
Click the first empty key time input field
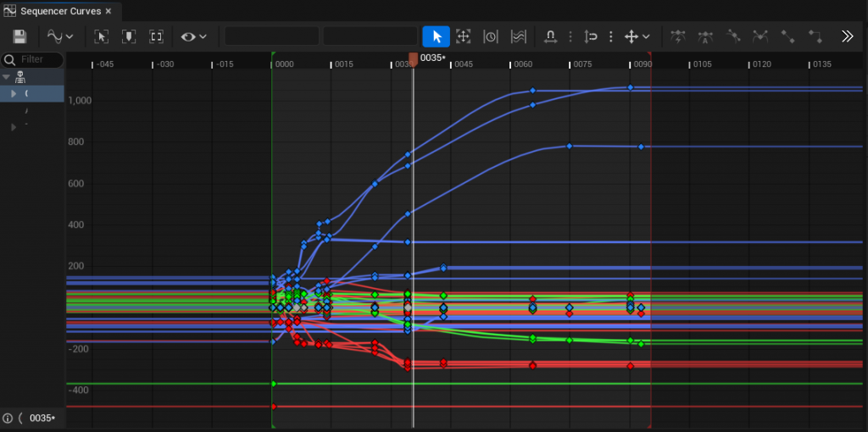[272, 36]
